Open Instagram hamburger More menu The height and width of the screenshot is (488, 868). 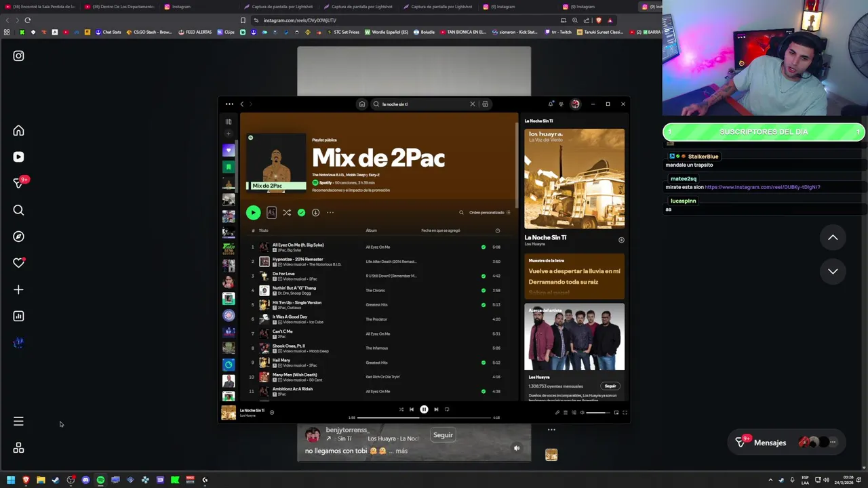[18, 422]
